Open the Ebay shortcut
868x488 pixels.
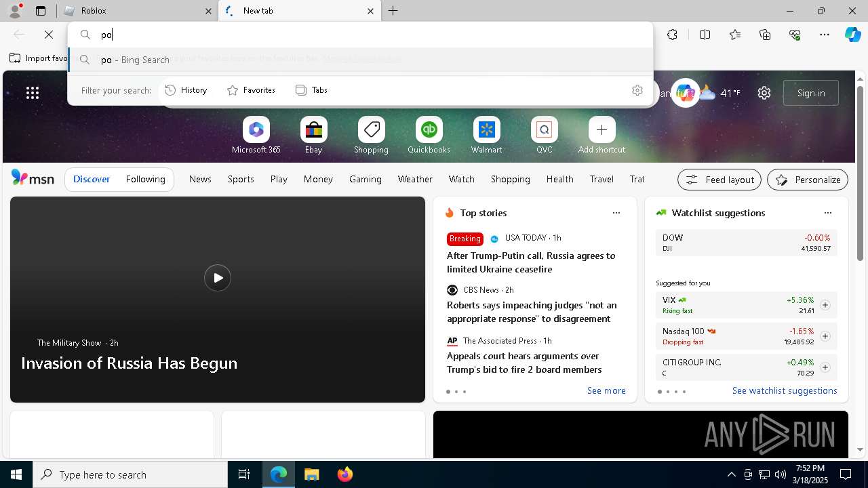[314, 136]
